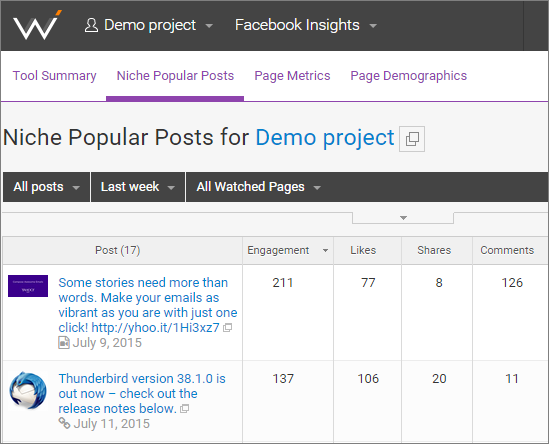The image size is (549, 444).
Task: Open the purple Yahoo post thumbnail
Action: [x=28, y=286]
